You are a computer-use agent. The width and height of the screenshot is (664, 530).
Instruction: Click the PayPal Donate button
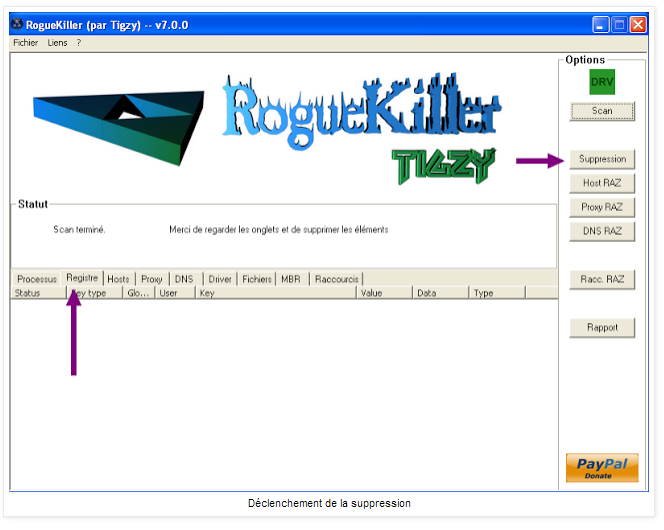point(602,468)
